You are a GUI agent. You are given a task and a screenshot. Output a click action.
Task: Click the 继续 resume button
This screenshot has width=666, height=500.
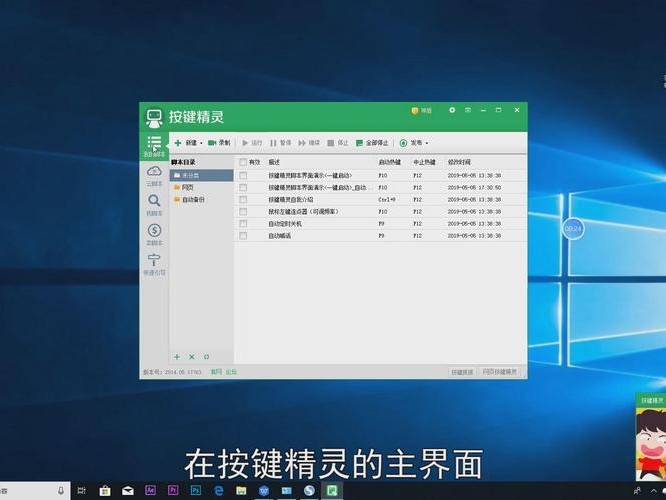coord(309,143)
